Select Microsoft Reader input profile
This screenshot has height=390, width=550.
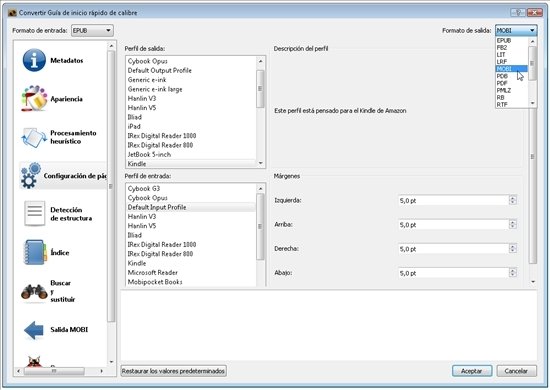[191, 273]
